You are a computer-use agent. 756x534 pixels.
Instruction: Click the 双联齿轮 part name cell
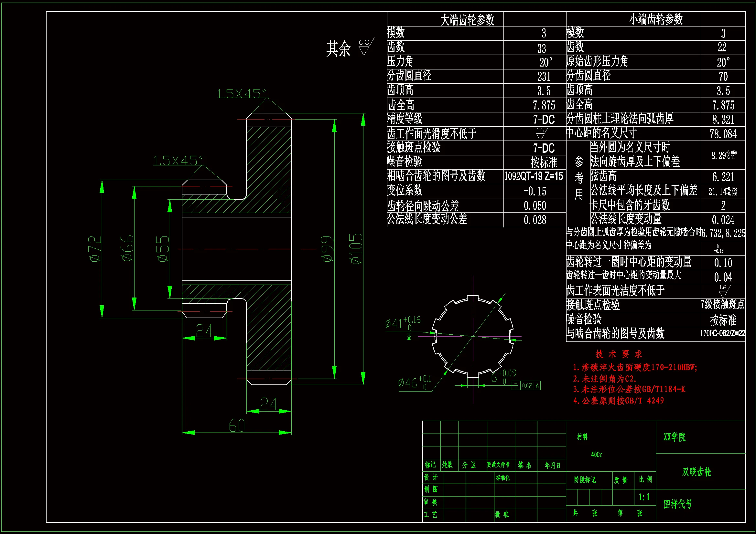coord(697,472)
